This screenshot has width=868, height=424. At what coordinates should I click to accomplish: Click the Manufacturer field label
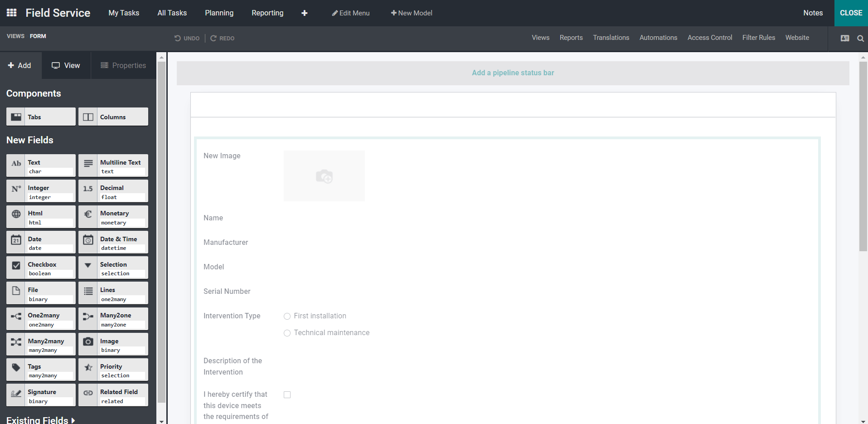(x=226, y=243)
